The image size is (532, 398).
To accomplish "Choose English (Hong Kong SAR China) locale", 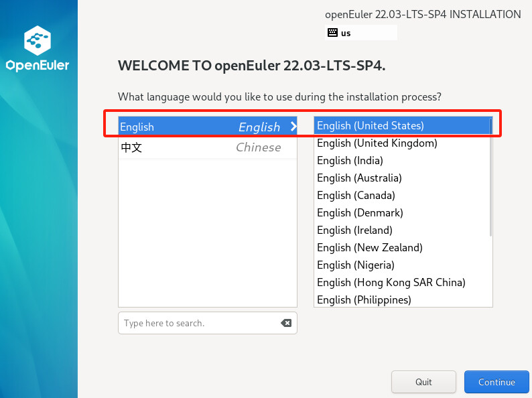I will 402,283.
